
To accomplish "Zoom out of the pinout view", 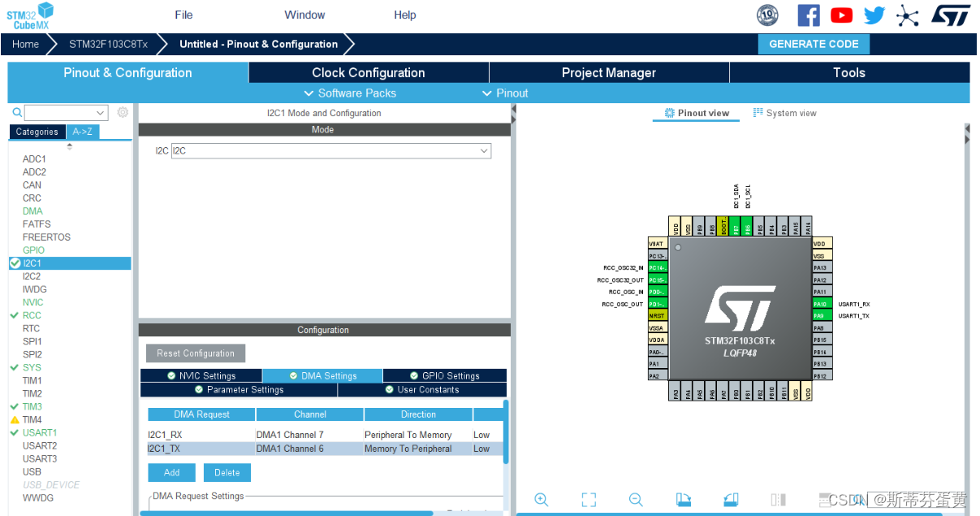I will 636,500.
